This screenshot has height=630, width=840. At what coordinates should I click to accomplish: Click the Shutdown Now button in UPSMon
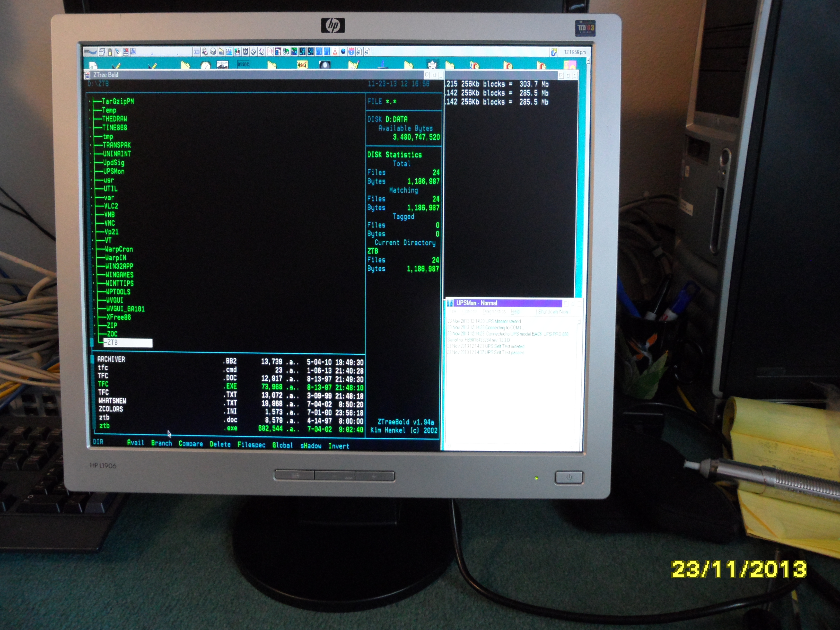pos(553,312)
